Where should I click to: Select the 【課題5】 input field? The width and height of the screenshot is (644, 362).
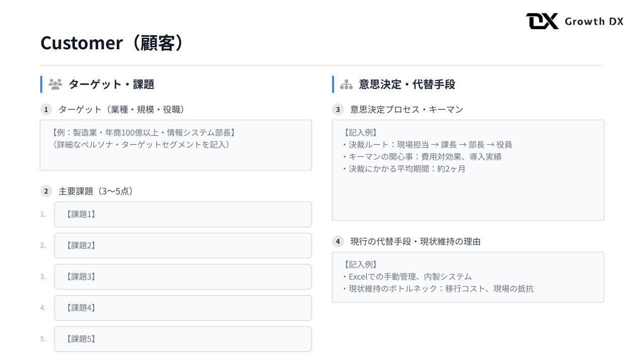pyautogui.click(x=183, y=339)
